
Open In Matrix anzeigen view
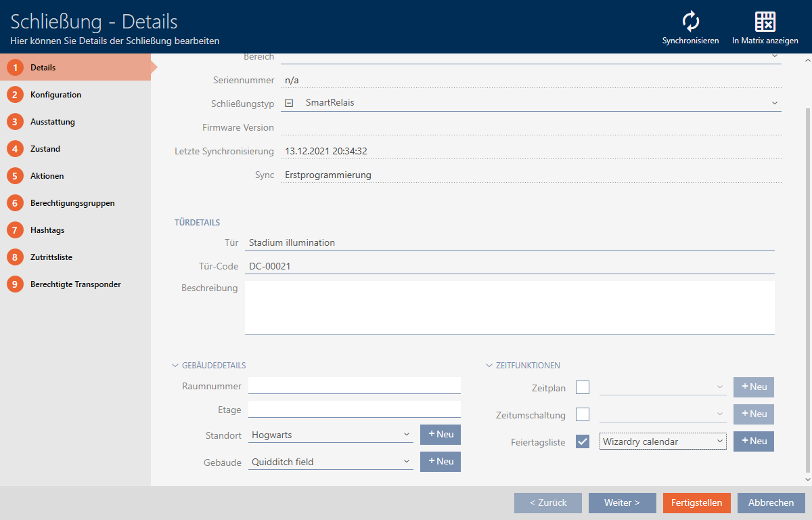pos(765,22)
